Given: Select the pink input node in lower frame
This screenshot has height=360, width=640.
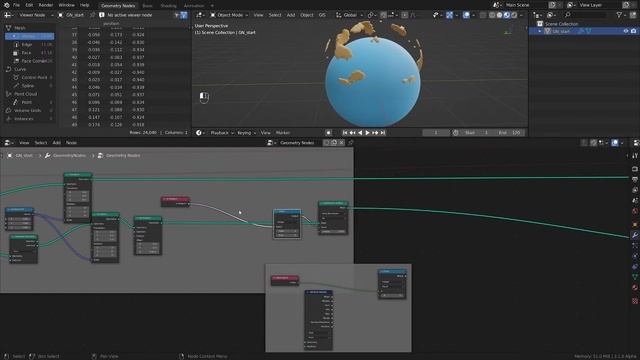Looking at the screenshot, I should pyautogui.click(x=285, y=280).
